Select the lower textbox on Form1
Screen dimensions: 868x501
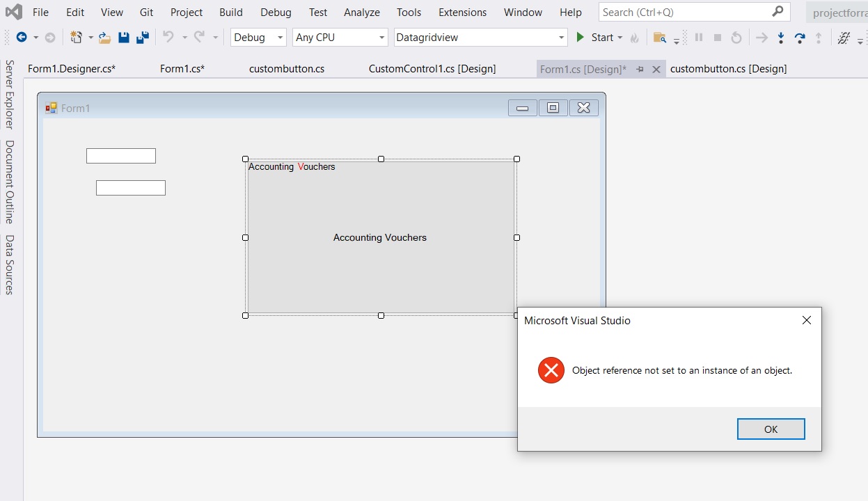click(x=131, y=188)
